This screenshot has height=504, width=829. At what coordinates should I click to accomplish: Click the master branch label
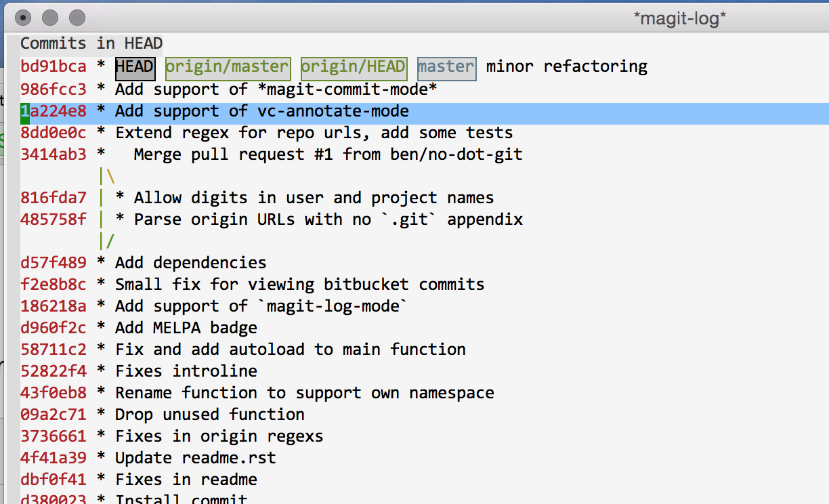tap(446, 67)
